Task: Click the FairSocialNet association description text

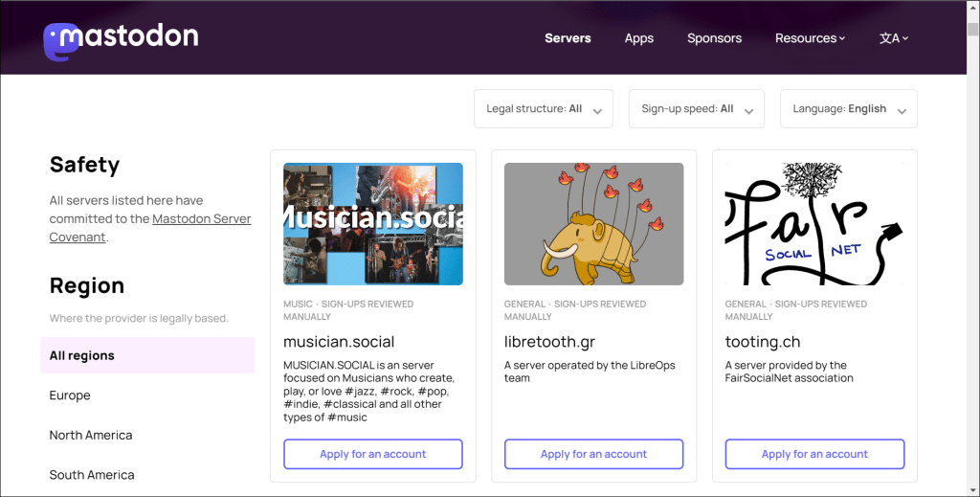Action: pyautogui.click(x=789, y=372)
